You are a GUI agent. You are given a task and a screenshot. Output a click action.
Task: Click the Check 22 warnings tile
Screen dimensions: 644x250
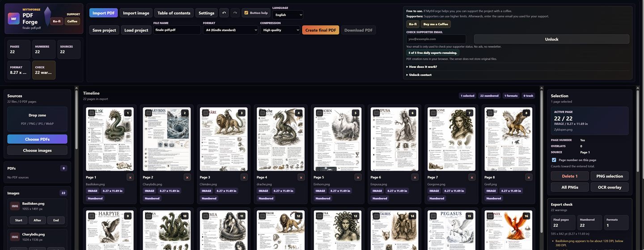click(44, 70)
